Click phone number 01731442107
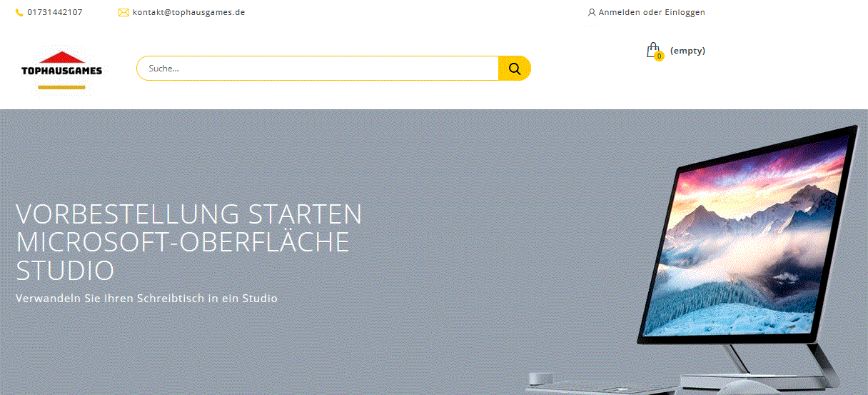Viewport: 868px width, 395px height. [x=55, y=12]
